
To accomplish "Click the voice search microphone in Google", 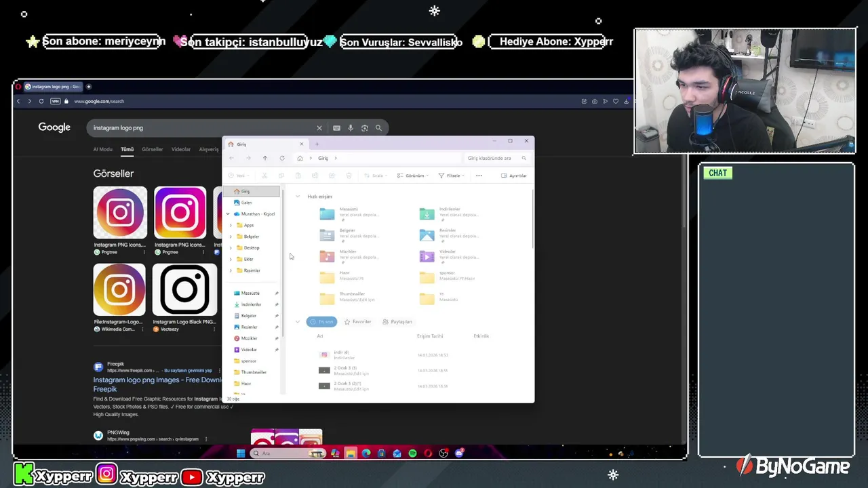I will 351,127.
